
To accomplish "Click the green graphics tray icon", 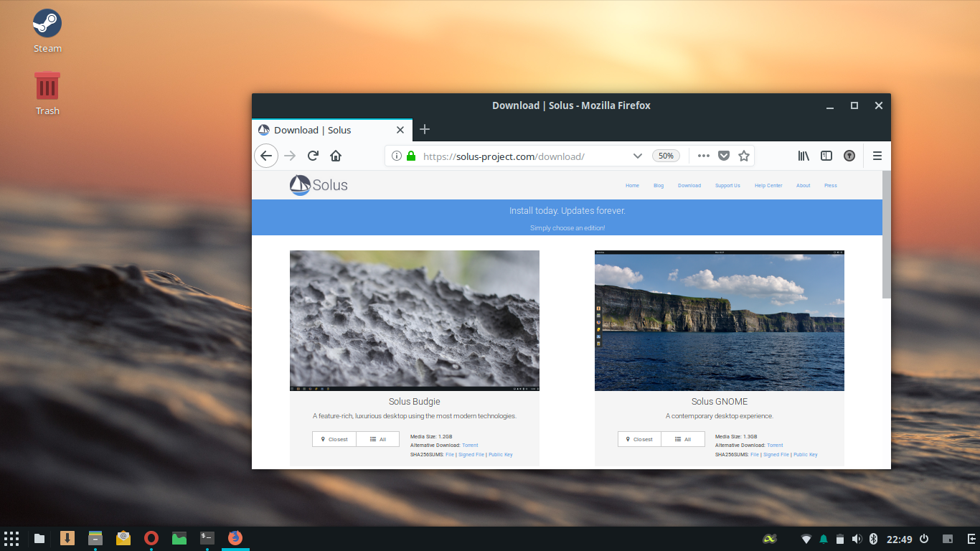I will click(770, 539).
